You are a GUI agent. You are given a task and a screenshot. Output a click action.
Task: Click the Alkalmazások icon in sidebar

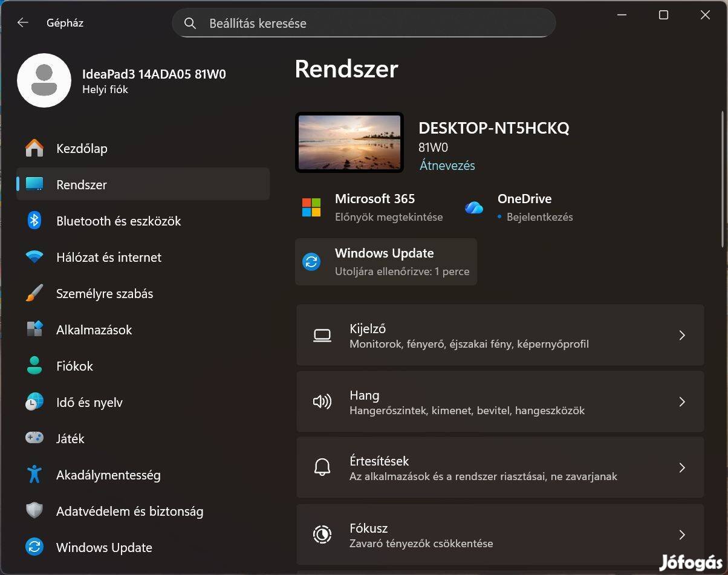34,330
